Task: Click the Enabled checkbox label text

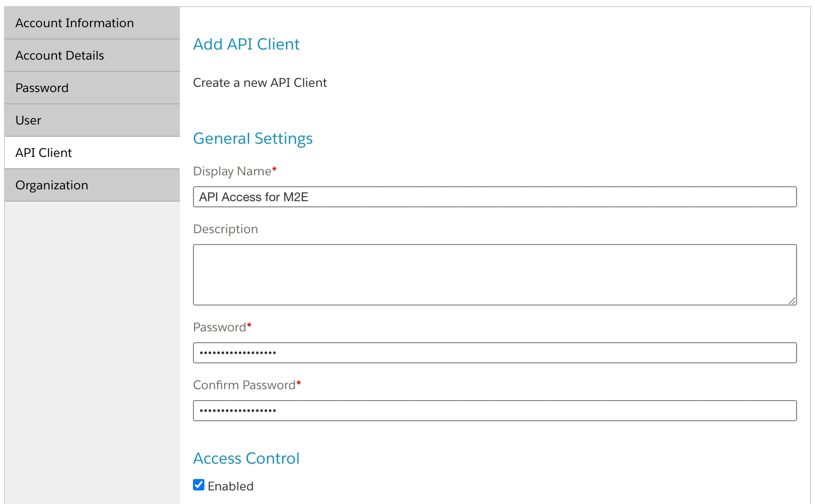Action: 231,486
